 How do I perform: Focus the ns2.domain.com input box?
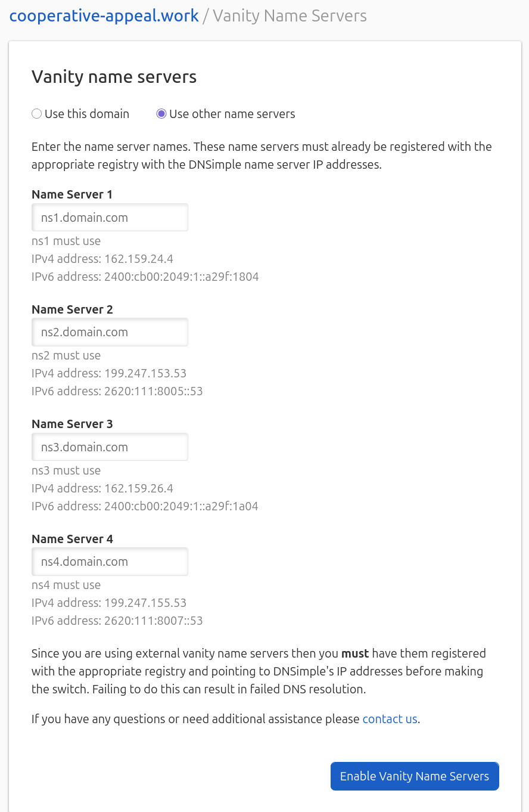pos(110,331)
